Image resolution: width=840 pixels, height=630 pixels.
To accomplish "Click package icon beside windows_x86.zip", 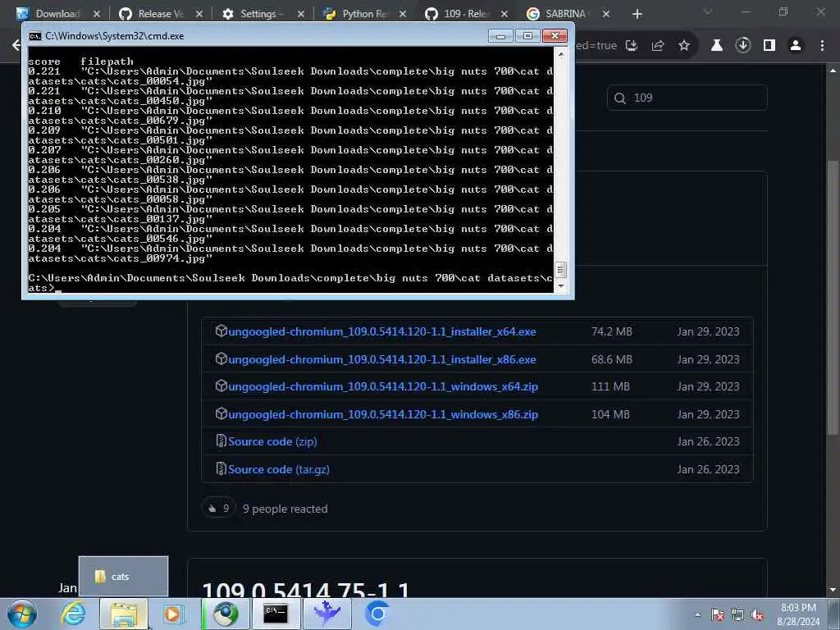I will click(x=221, y=413).
